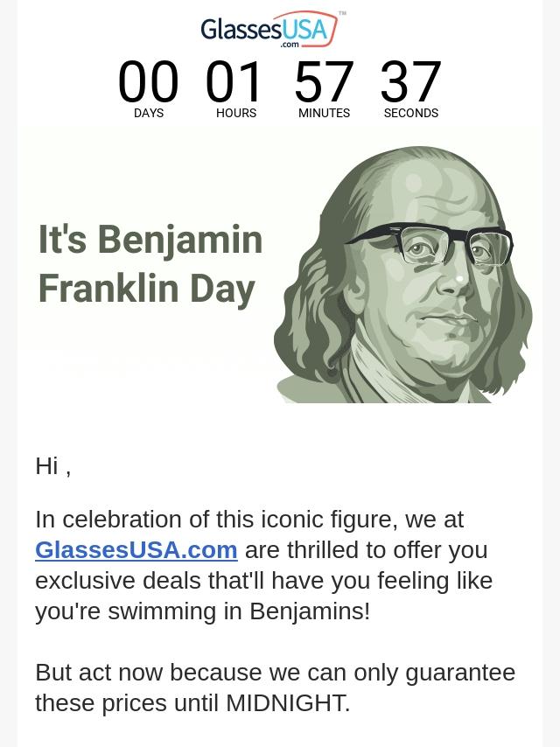Click the 'Hi ,' greeting line
The width and height of the screenshot is (560, 747).
click(x=53, y=466)
